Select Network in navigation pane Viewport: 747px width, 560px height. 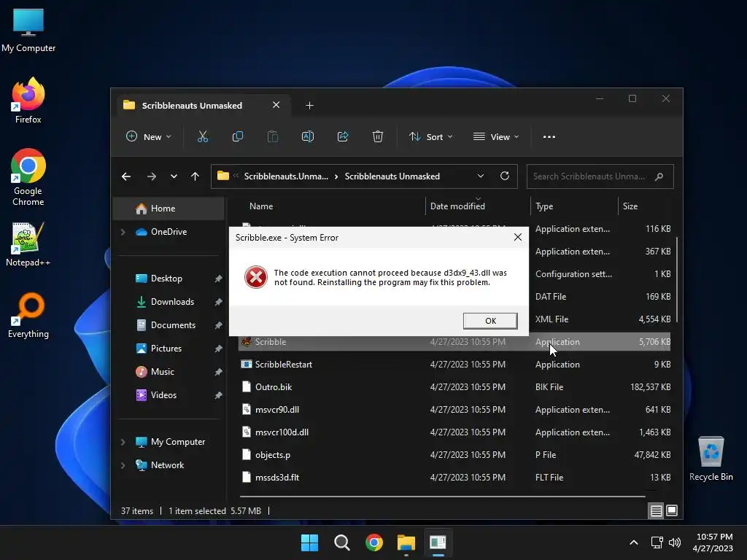(160, 465)
